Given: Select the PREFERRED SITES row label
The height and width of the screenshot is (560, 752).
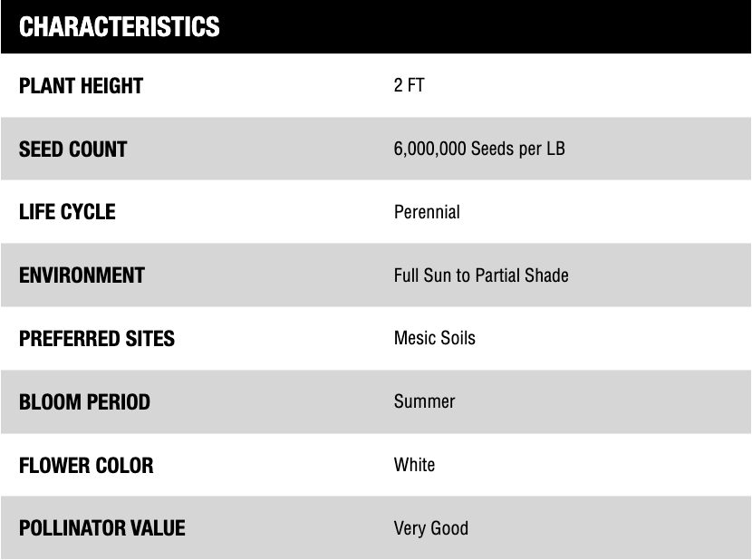Looking at the screenshot, I should (x=97, y=339).
